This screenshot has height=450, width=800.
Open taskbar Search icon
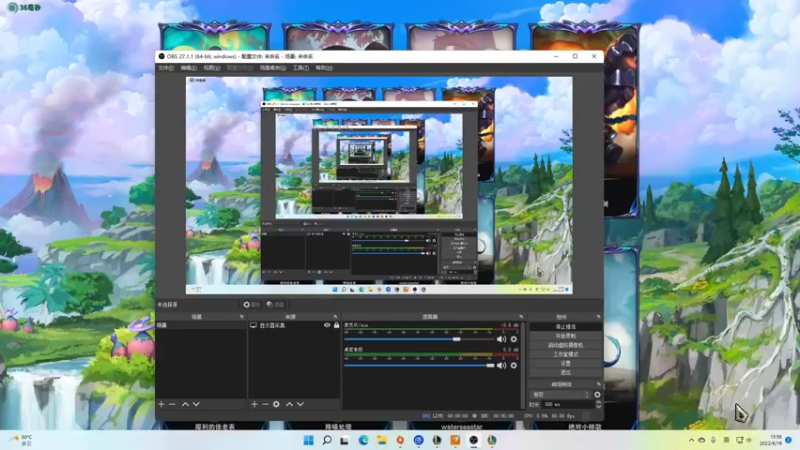click(327, 440)
